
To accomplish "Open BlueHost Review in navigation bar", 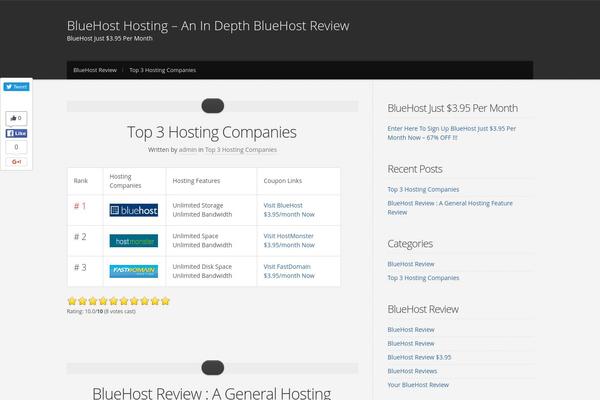I will click(x=95, y=70).
